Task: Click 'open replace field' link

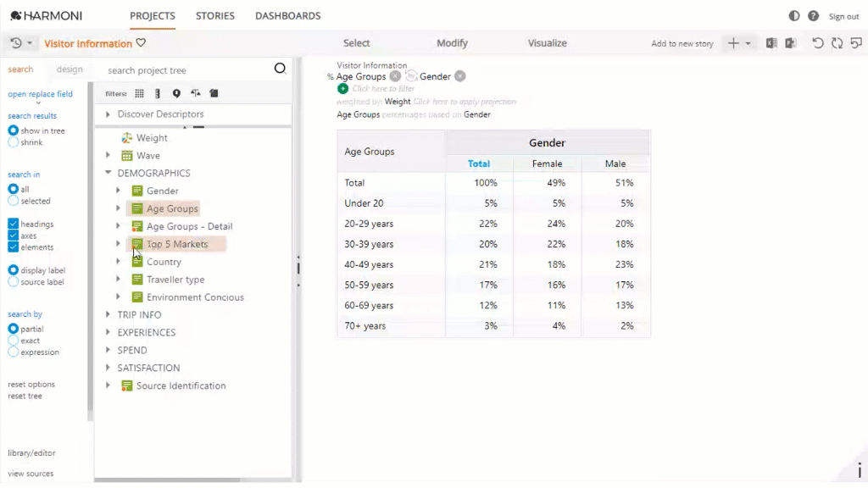Action: (40, 94)
